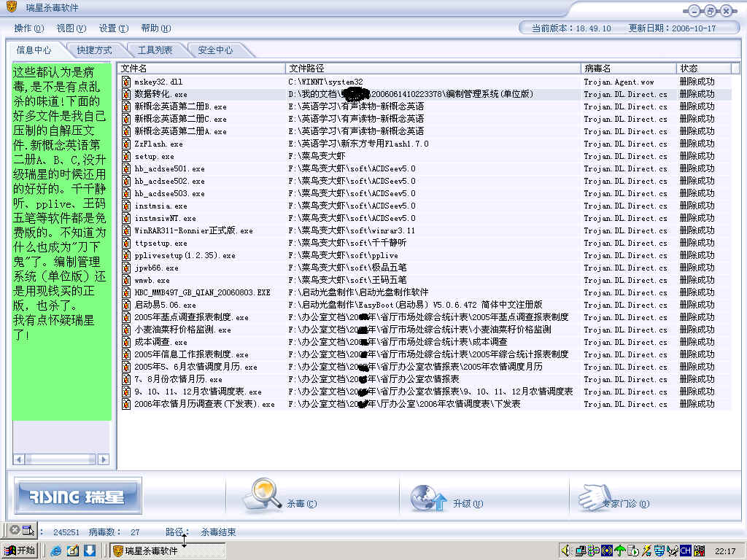Click the 升级(U) upgrade button

coord(468,503)
